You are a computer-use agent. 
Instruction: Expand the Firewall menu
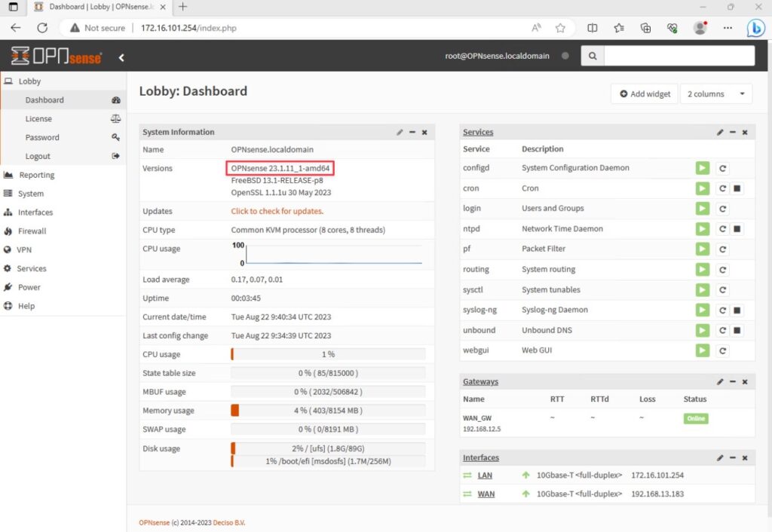[x=63, y=231]
